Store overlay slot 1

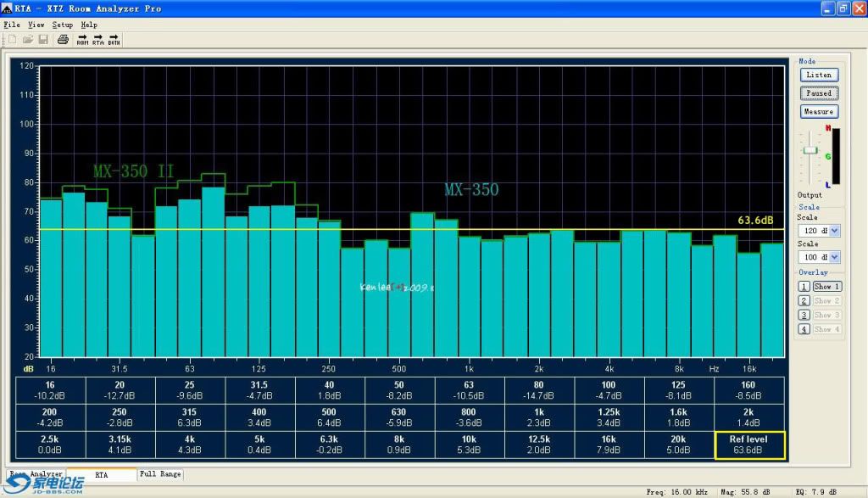[804, 287]
